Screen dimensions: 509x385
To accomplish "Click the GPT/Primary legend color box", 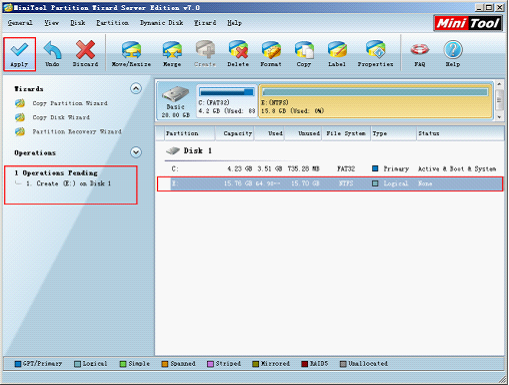I will click(x=18, y=364).
